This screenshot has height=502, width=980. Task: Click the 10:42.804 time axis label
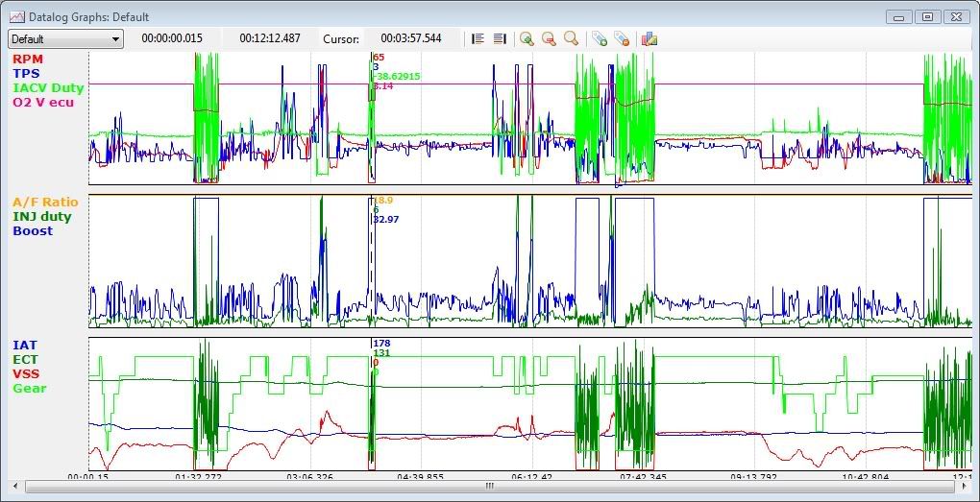pos(866,476)
